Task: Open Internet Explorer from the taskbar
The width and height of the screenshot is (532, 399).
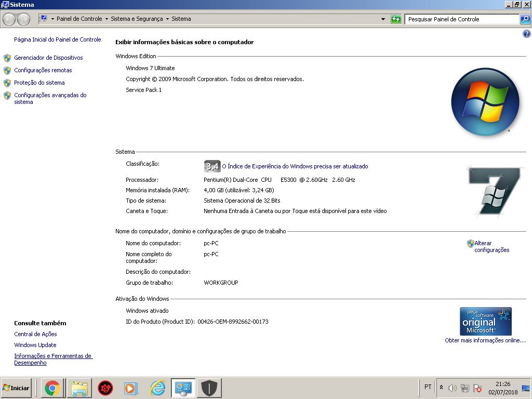Action: pos(157,388)
